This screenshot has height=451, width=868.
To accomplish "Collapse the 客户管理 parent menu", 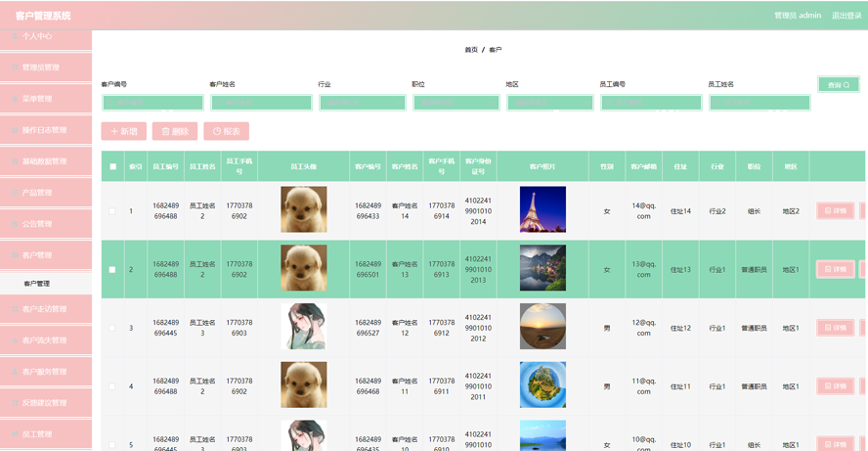I will tap(46, 255).
